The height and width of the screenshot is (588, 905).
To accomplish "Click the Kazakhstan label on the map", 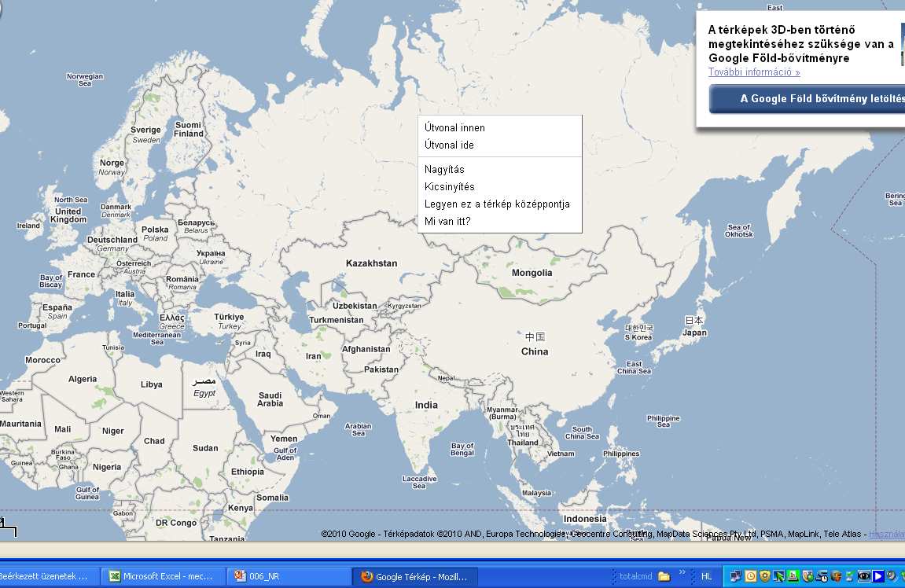I will [371, 263].
